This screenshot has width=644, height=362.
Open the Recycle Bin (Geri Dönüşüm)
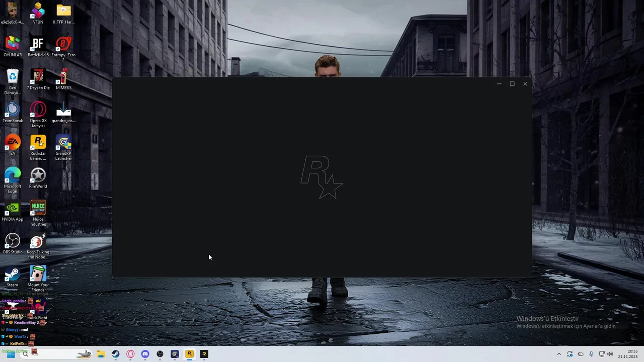point(13,81)
